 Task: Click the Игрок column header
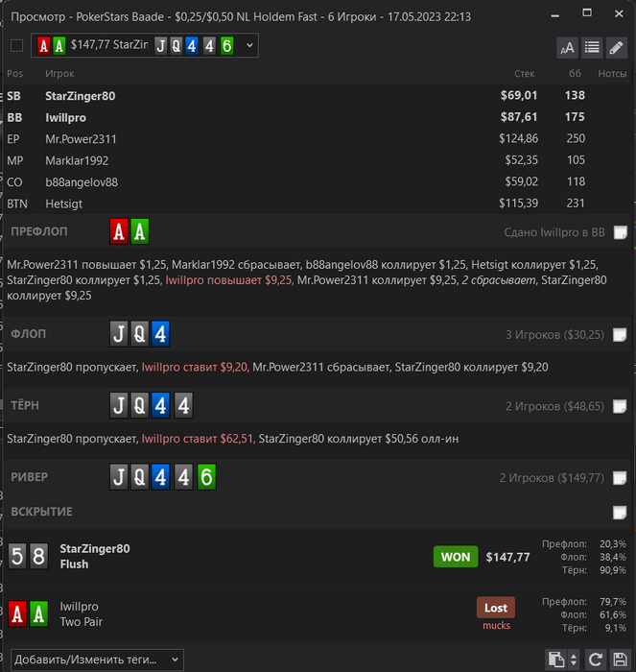pos(59,74)
